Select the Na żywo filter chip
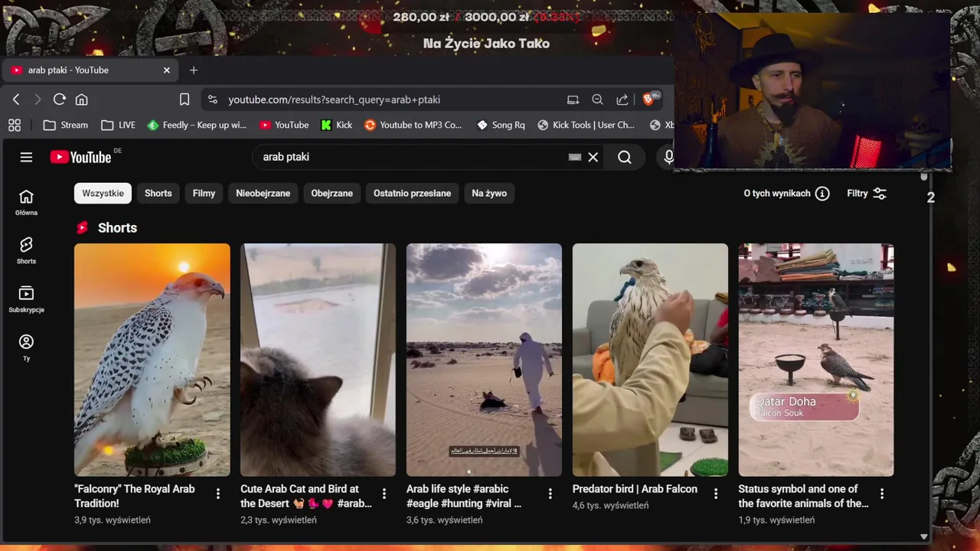 489,194
